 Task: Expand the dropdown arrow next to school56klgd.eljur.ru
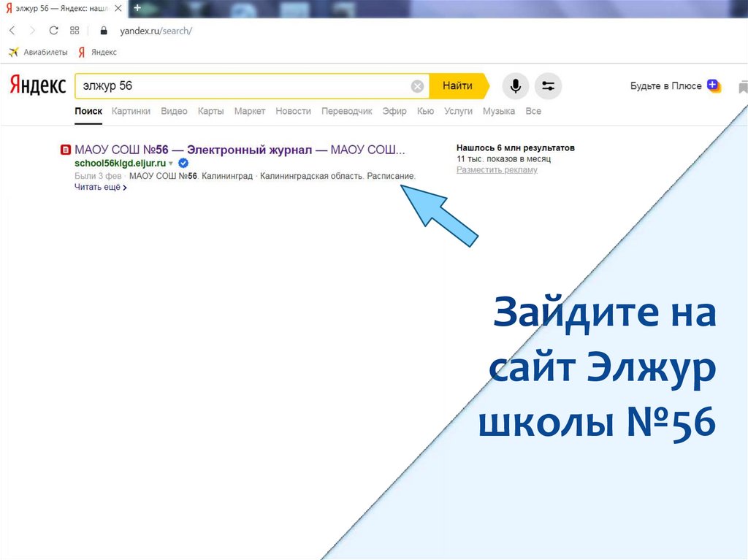[171, 164]
